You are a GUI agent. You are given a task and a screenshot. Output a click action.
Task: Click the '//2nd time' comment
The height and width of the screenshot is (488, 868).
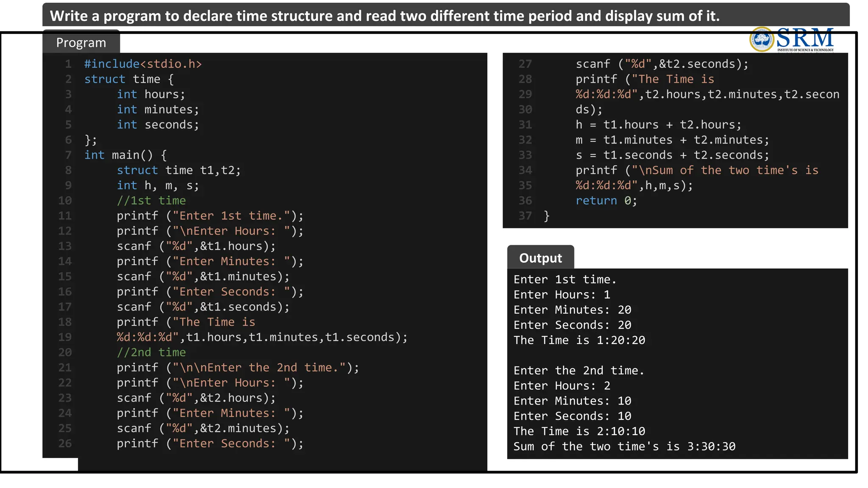(x=151, y=352)
